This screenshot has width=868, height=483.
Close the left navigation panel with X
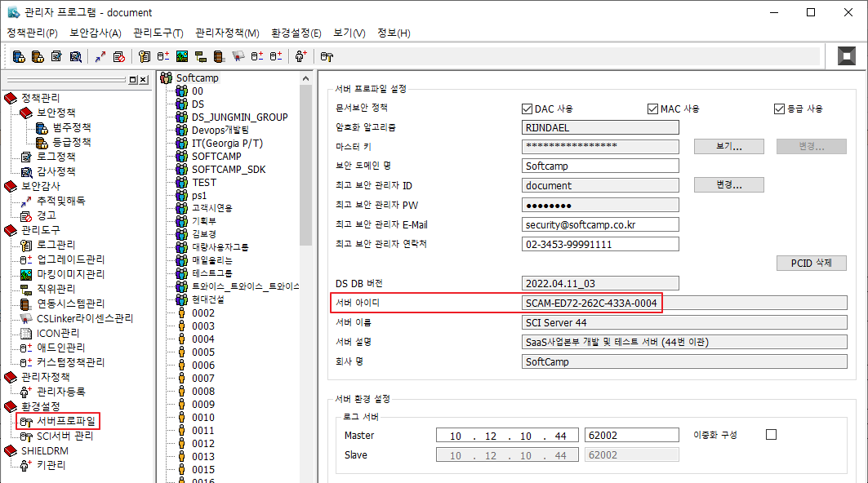pyautogui.click(x=144, y=79)
